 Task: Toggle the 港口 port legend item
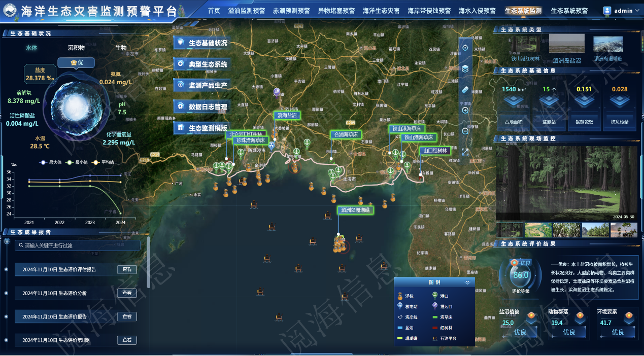pos(435,296)
